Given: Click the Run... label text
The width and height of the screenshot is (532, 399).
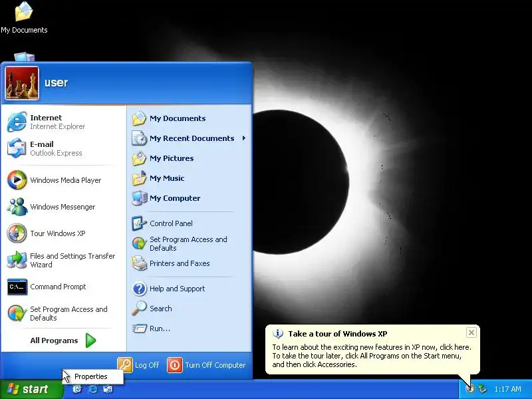Looking at the screenshot, I should (160, 329).
